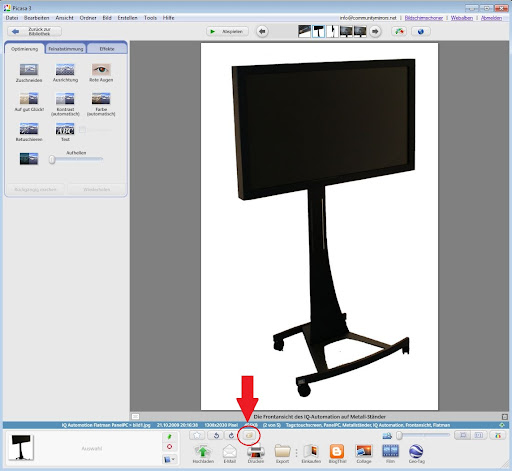Select the third filmstrip thumbnail at top
The height and width of the screenshot is (471, 512).
332,31
